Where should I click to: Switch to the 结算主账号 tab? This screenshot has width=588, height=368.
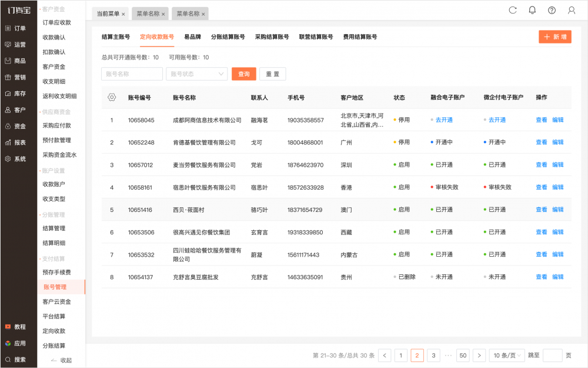coord(116,37)
